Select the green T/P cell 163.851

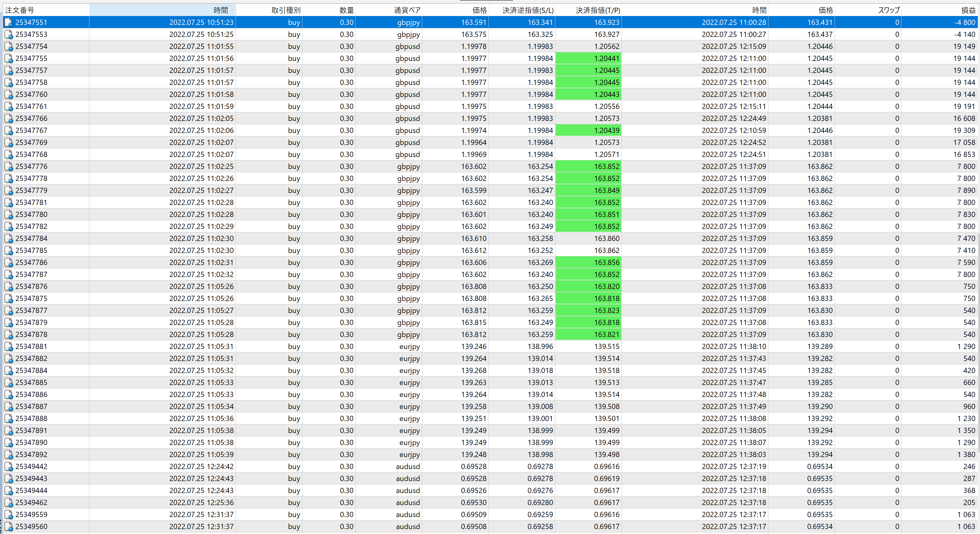[x=589, y=214]
